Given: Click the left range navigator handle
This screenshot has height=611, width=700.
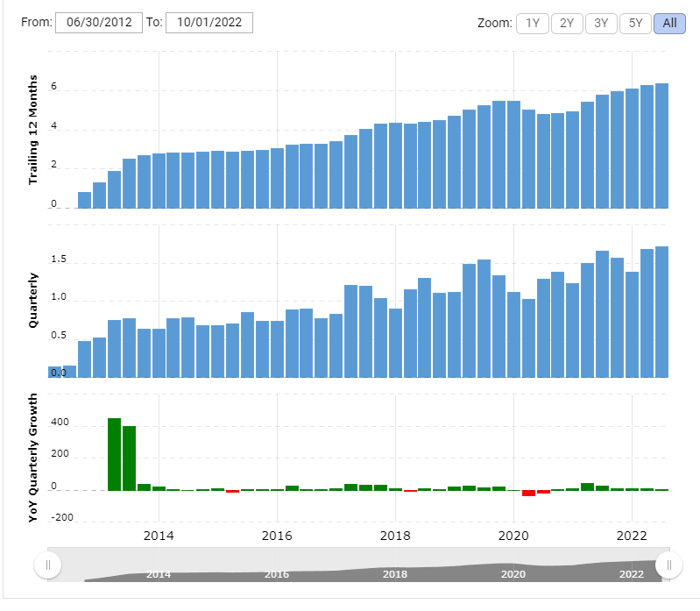Looking at the screenshot, I should pos(47,565).
